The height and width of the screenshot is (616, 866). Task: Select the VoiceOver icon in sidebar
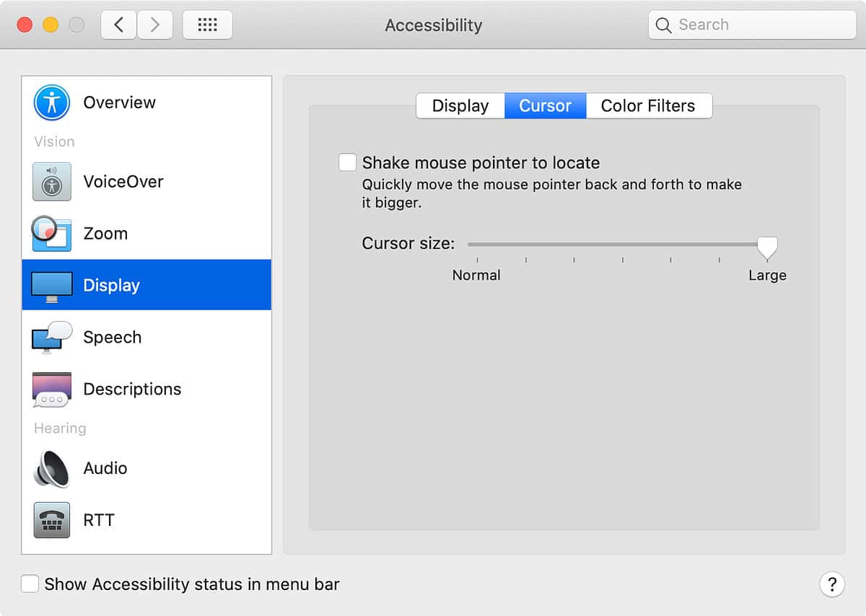[51, 181]
